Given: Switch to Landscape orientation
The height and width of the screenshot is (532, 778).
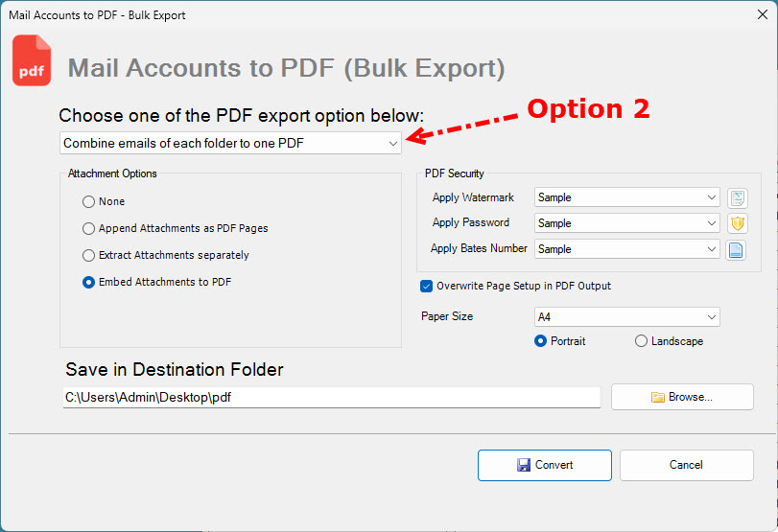Looking at the screenshot, I should (x=641, y=341).
